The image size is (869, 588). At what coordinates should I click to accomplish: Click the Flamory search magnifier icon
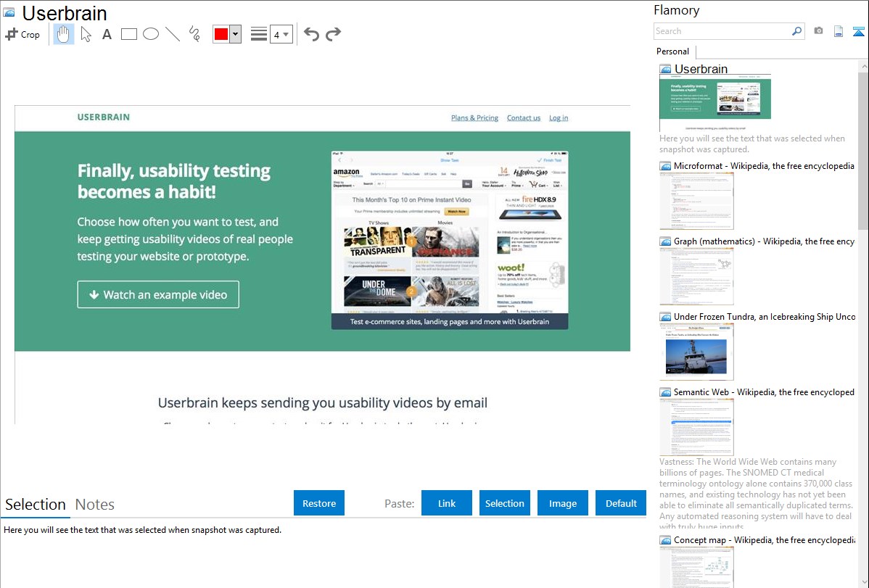coord(796,31)
